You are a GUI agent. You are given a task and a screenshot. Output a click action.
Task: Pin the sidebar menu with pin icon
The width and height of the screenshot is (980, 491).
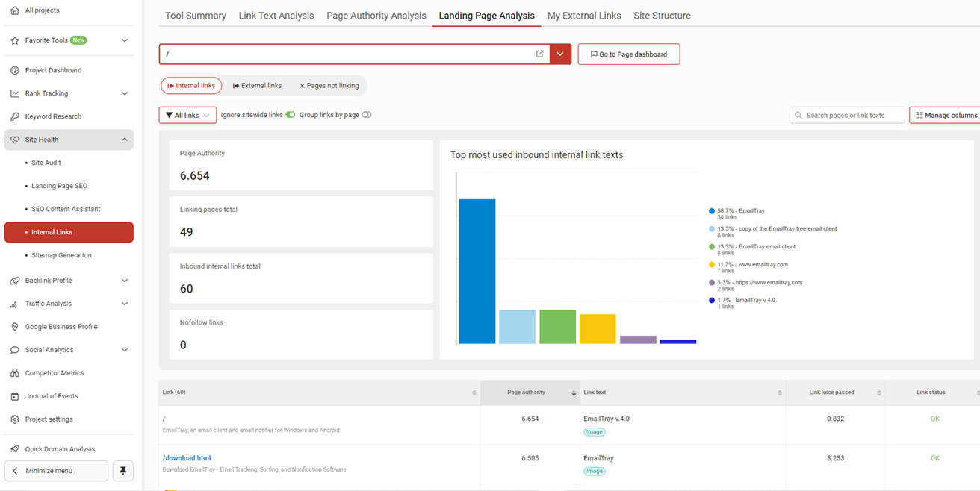(123, 471)
